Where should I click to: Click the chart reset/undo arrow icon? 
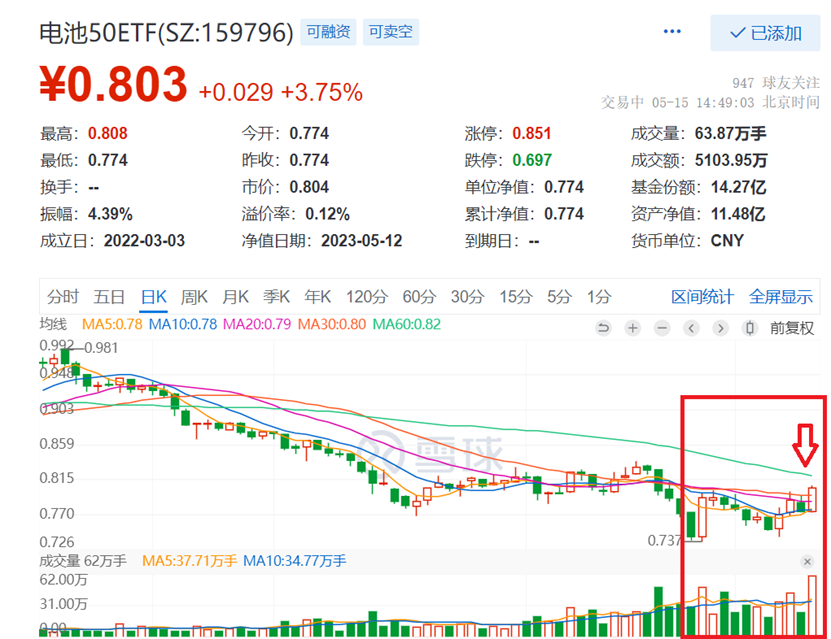coord(603,329)
